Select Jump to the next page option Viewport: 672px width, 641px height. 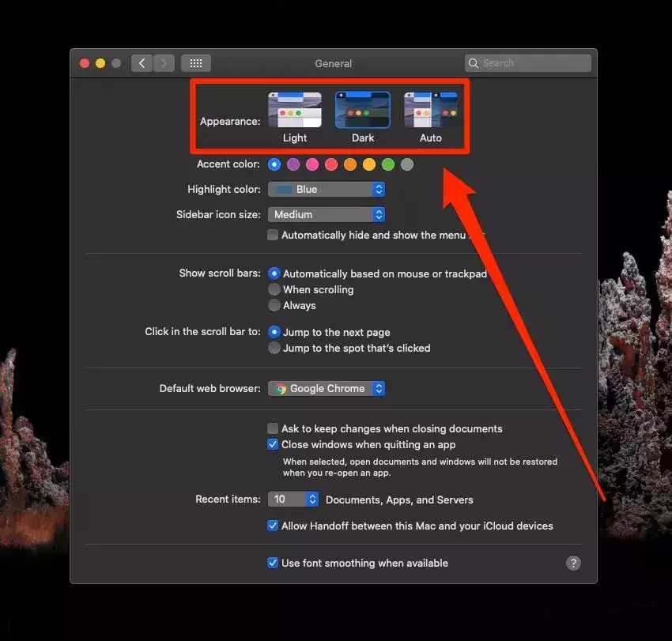coord(274,332)
